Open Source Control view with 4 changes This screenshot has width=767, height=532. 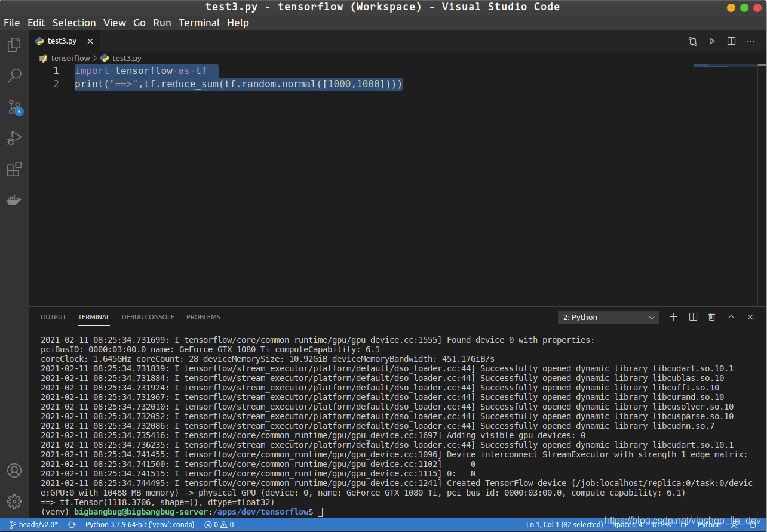(14, 107)
